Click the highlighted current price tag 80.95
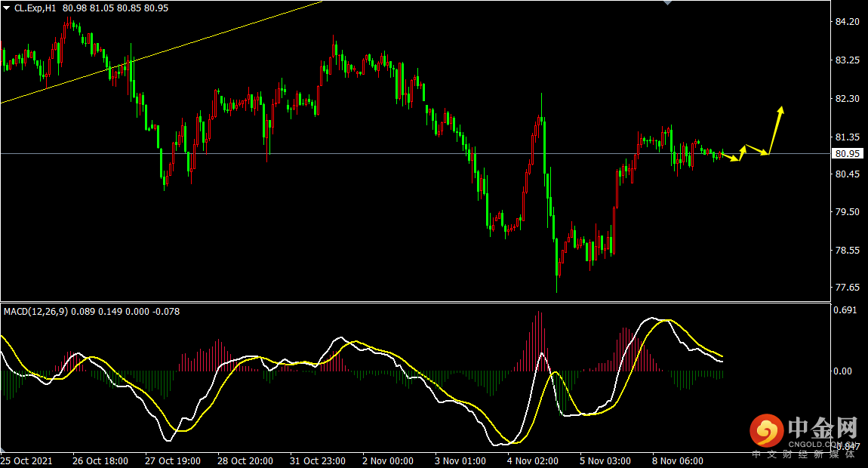This screenshot has width=868, height=468. [x=848, y=153]
